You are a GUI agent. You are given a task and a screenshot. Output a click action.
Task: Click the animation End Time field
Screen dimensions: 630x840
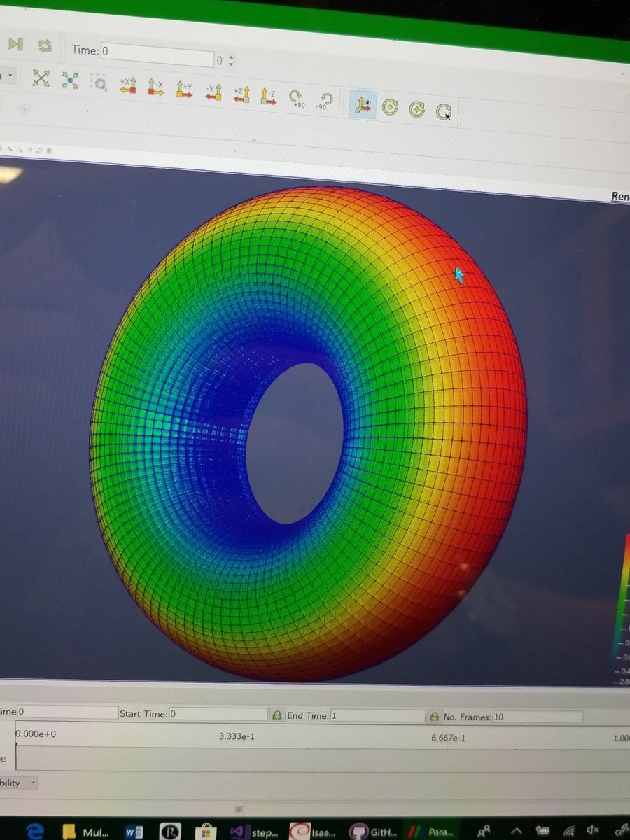377,716
